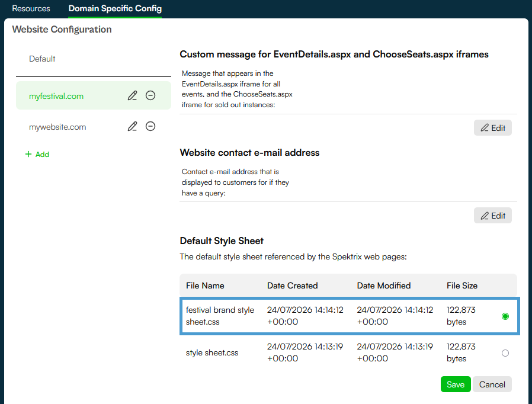Viewport: 532px width, 404px height.
Task: Click the Website Configuration heading
Action: click(x=62, y=30)
